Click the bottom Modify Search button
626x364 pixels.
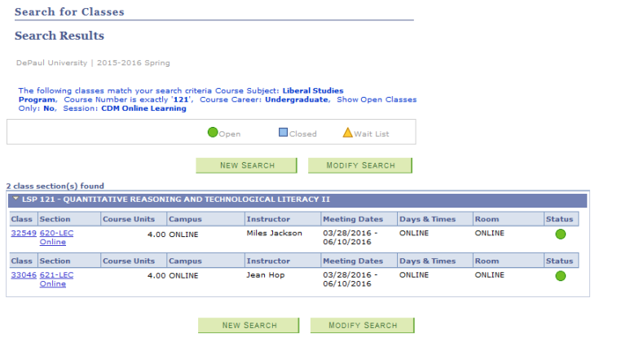[362, 325]
